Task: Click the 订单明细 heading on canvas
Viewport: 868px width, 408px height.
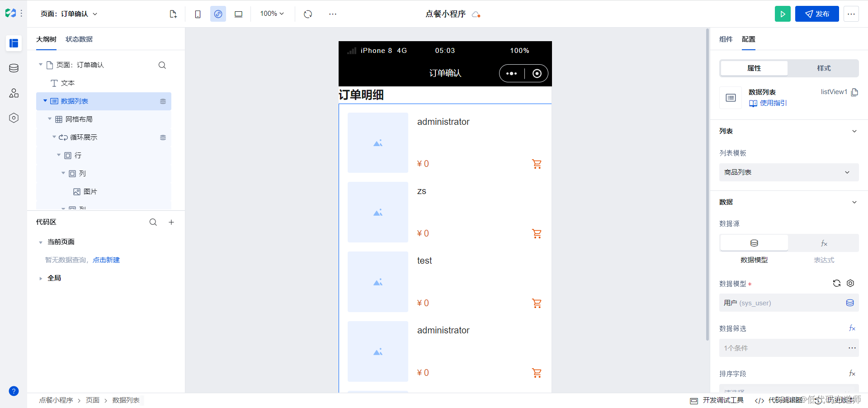Action: 361,95
